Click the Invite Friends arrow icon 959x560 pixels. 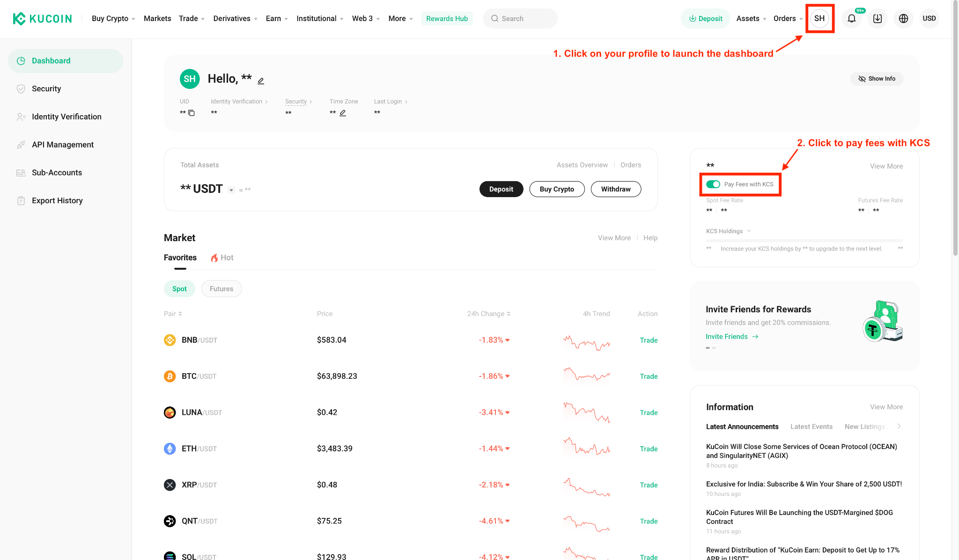coord(755,337)
